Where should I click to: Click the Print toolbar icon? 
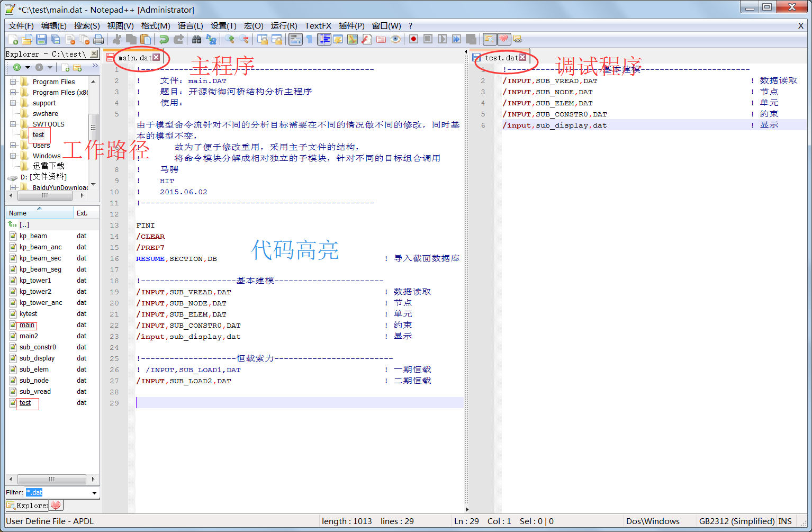point(98,39)
